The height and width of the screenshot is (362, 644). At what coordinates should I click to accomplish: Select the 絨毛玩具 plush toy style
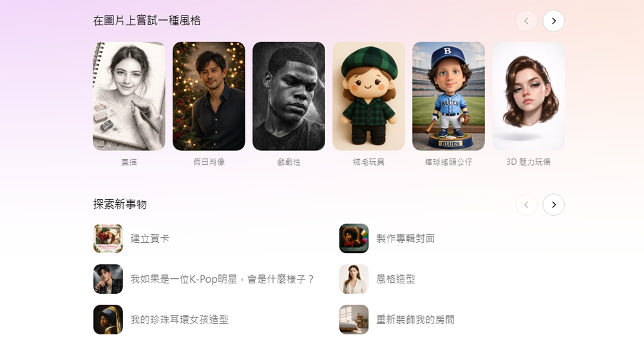tap(368, 96)
